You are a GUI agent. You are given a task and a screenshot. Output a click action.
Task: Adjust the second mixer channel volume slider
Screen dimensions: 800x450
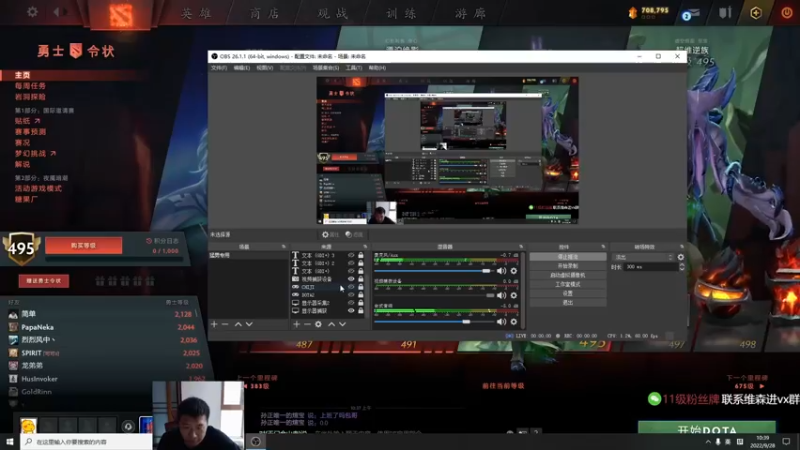point(434,295)
